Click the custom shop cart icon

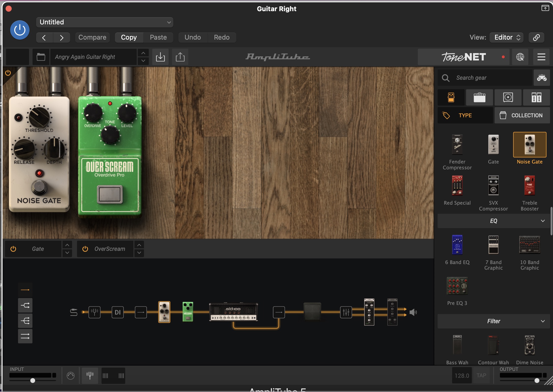coord(542,78)
